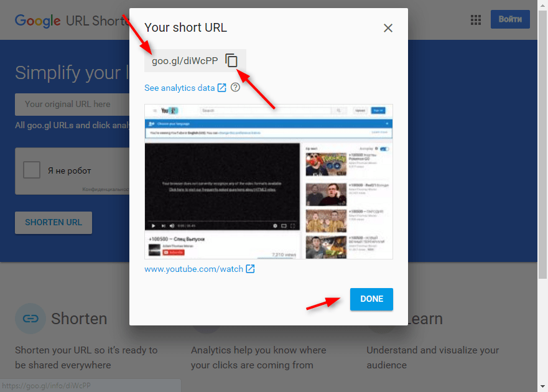Open the Google apps grid icon
Viewport: 548px width, 392px height.
476,20
